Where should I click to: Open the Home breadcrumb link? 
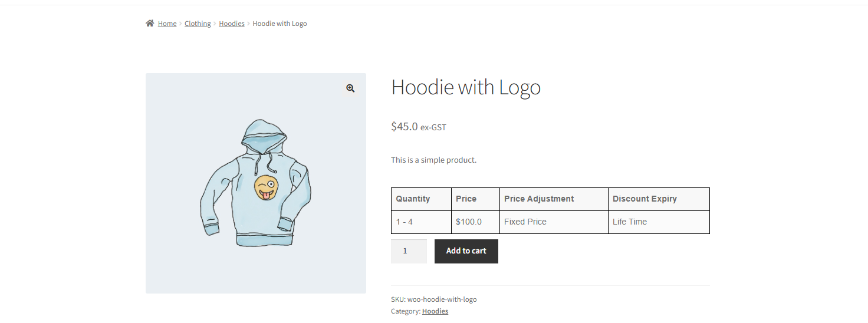(167, 24)
